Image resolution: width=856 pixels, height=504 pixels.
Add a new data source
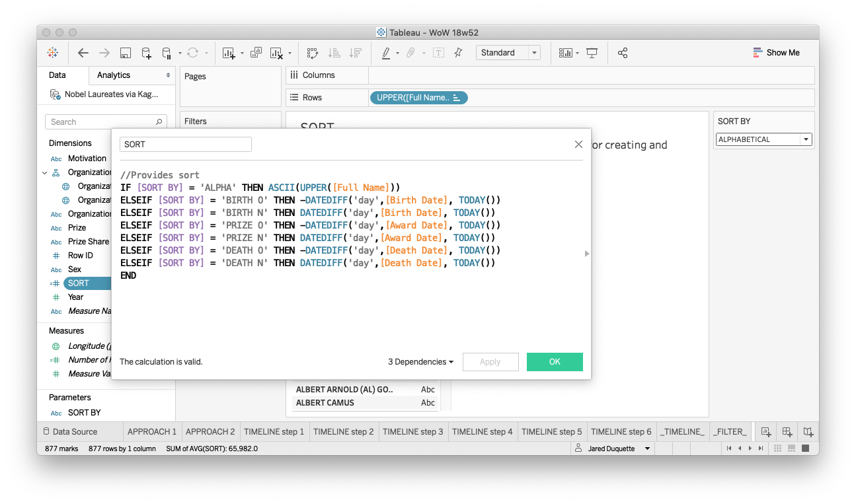click(146, 53)
